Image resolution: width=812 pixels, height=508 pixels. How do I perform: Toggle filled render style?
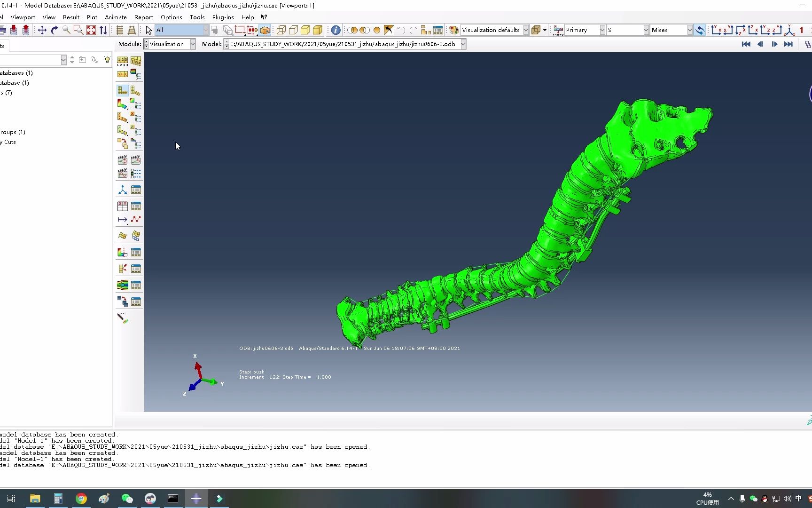305,30
